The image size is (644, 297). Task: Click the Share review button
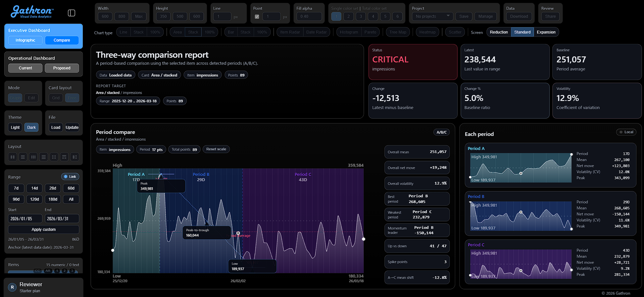(x=550, y=16)
